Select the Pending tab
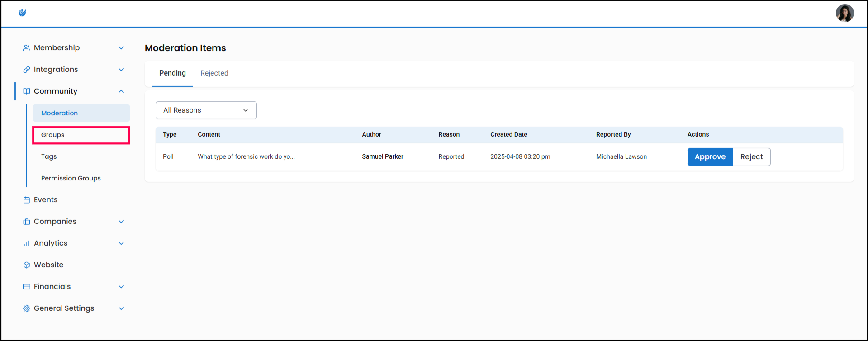This screenshot has width=868, height=341. [172, 73]
